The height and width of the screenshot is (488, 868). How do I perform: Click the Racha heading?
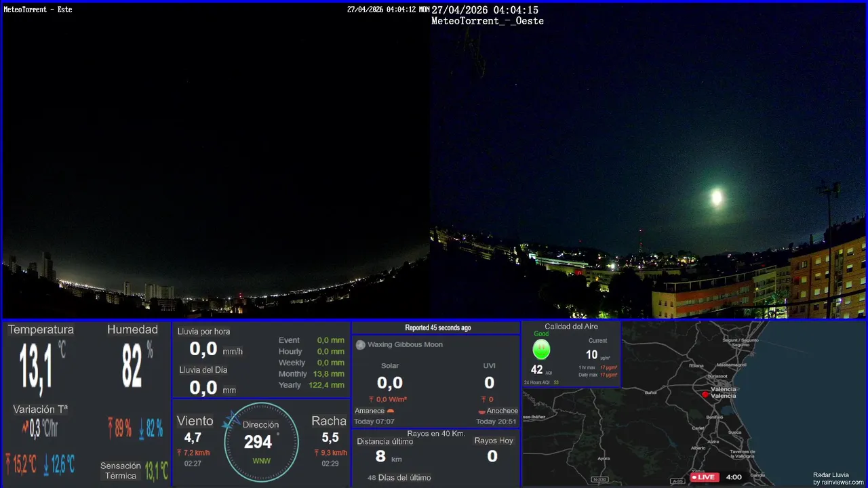[329, 421]
